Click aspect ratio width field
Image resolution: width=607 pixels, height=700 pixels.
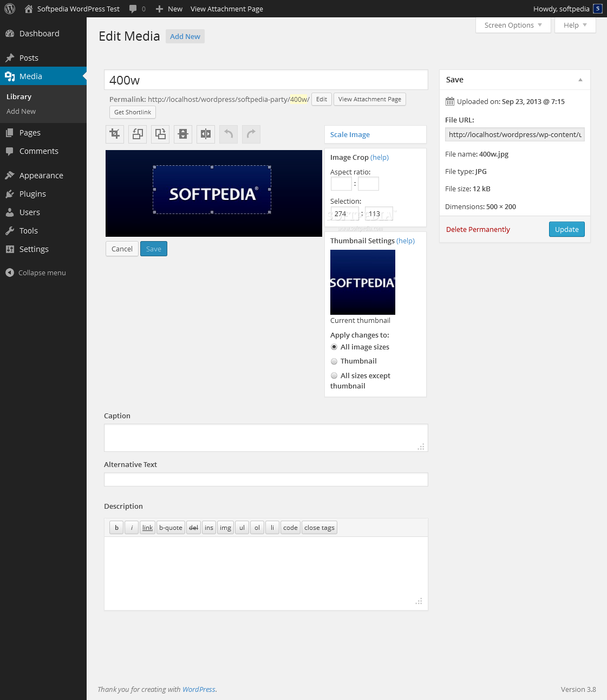point(341,184)
